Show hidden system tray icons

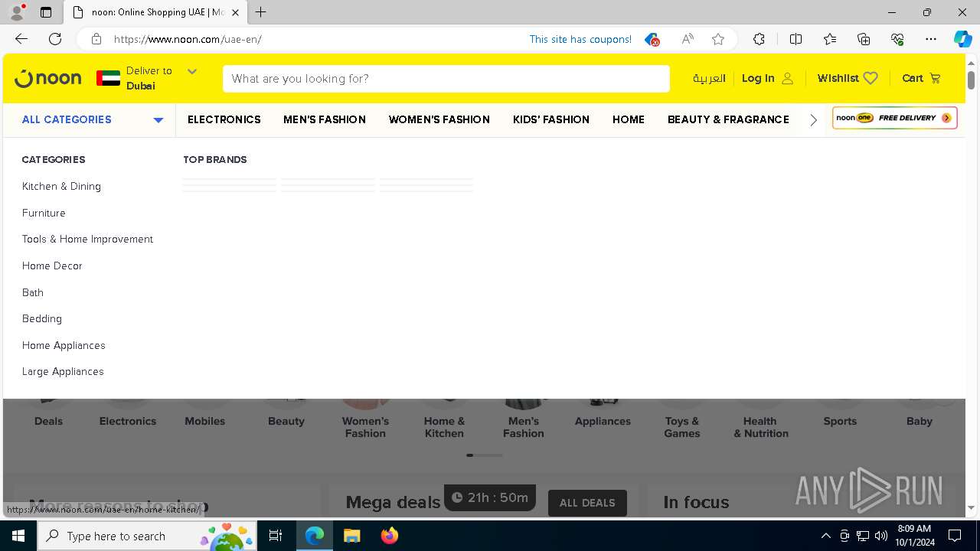click(825, 536)
